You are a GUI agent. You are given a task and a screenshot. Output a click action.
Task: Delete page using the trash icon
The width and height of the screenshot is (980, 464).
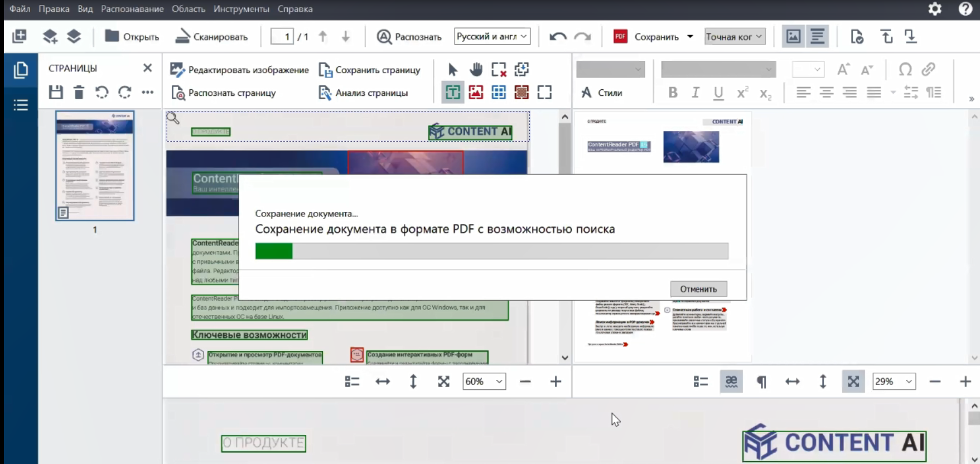pos(79,92)
